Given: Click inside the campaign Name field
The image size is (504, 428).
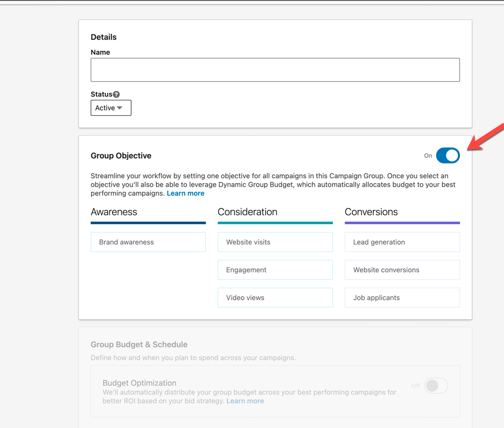Looking at the screenshot, I should pos(275,70).
